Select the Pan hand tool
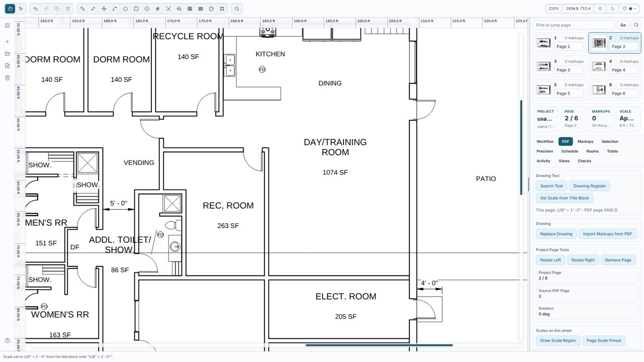 click(x=10, y=9)
